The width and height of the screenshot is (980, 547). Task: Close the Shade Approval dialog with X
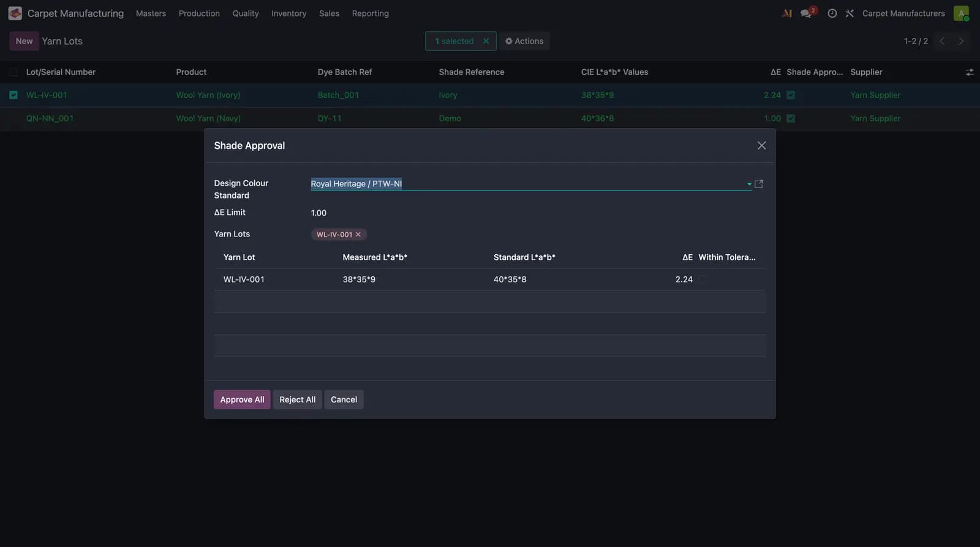point(761,145)
